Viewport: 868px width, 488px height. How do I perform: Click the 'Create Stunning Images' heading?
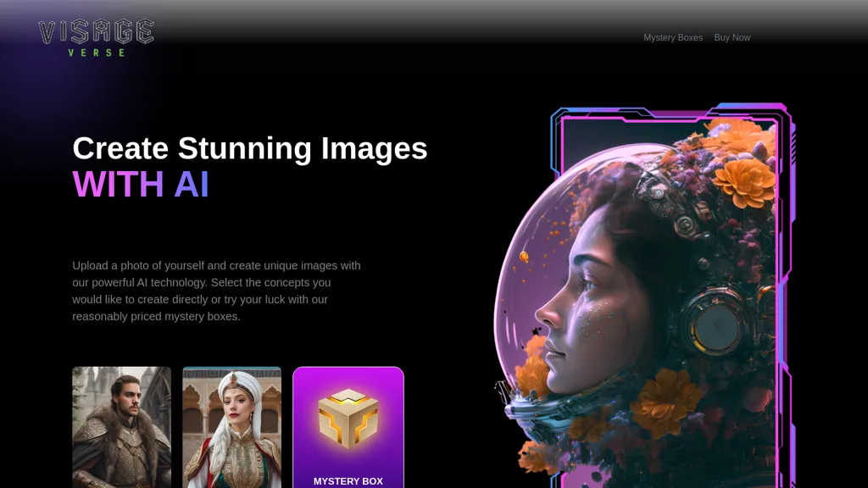tap(250, 148)
